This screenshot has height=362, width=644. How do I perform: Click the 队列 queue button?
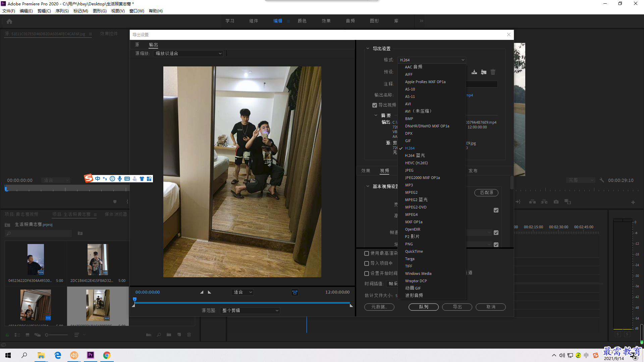424,307
